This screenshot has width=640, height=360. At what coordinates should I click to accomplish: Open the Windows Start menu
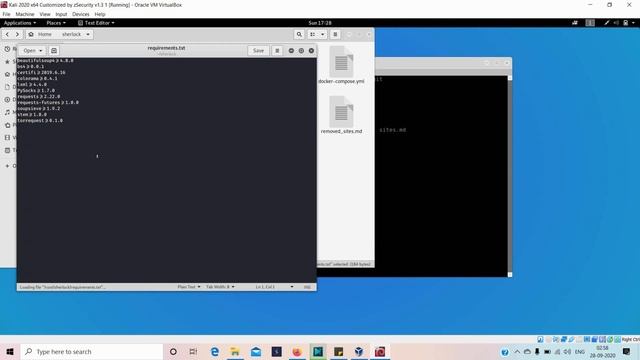[10, 351]
